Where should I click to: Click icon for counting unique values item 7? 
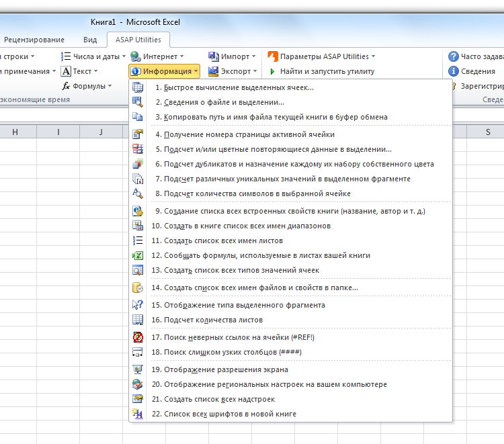(x=138, y=179)
